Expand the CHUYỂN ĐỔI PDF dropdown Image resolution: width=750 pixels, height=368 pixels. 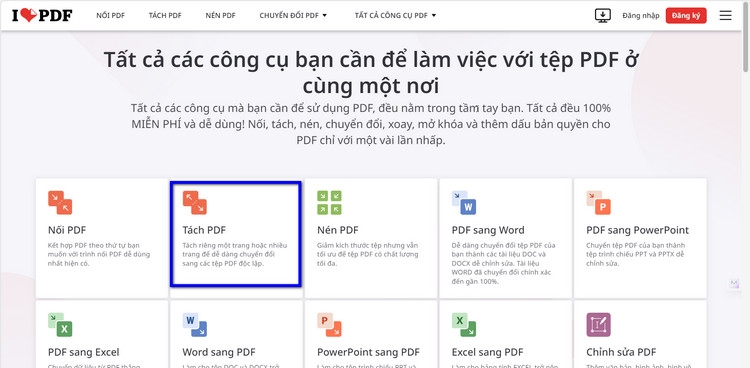293,15
